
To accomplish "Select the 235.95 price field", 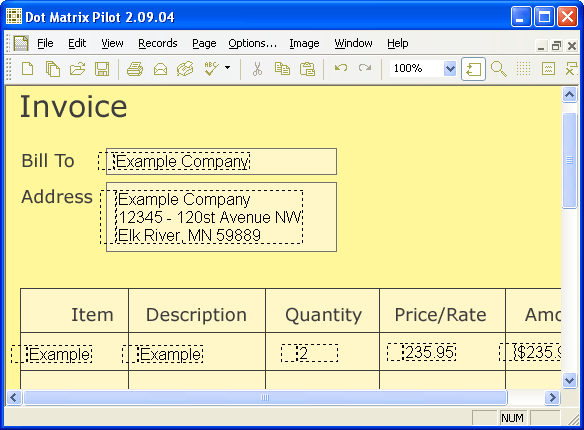I will pyautogui.click(x=429, y=352).
